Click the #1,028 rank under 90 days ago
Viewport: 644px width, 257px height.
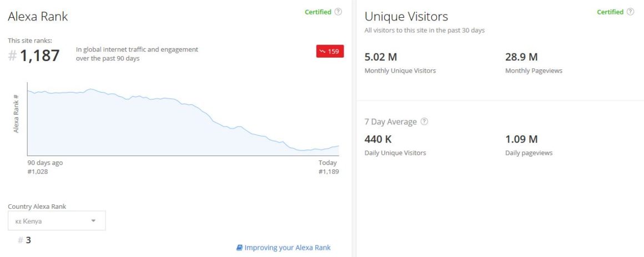(38, 172)
